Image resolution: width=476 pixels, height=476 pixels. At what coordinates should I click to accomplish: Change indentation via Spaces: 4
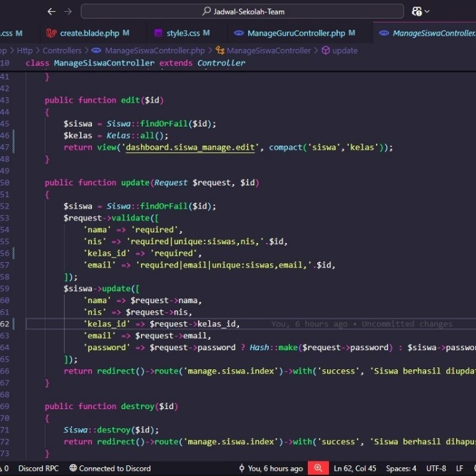coord(401,468)
